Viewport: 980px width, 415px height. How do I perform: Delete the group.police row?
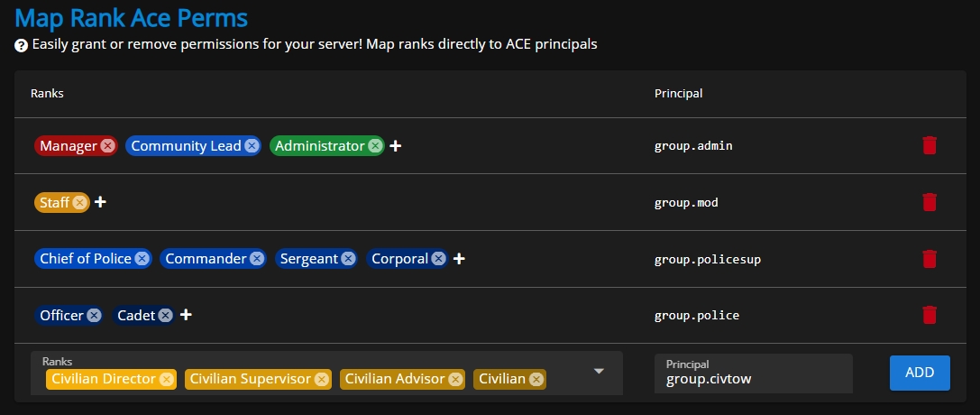coord(930,315)
